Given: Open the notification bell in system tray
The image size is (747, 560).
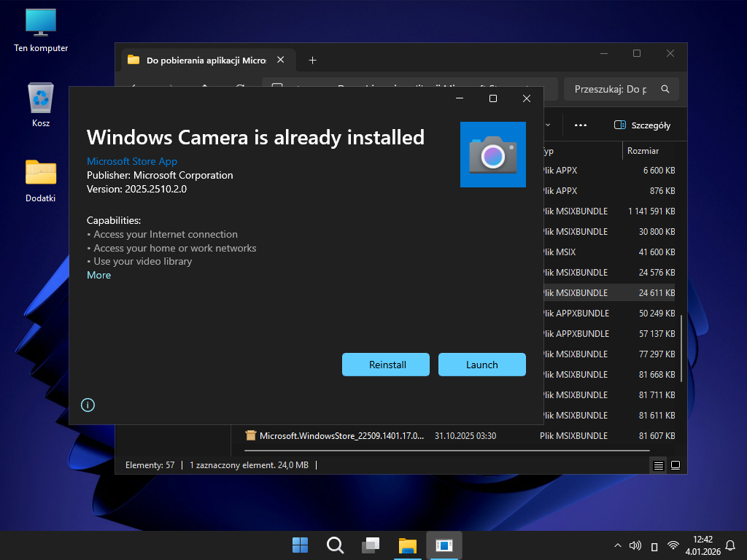Looking at the screenshot, I should (x=730, y=545).
